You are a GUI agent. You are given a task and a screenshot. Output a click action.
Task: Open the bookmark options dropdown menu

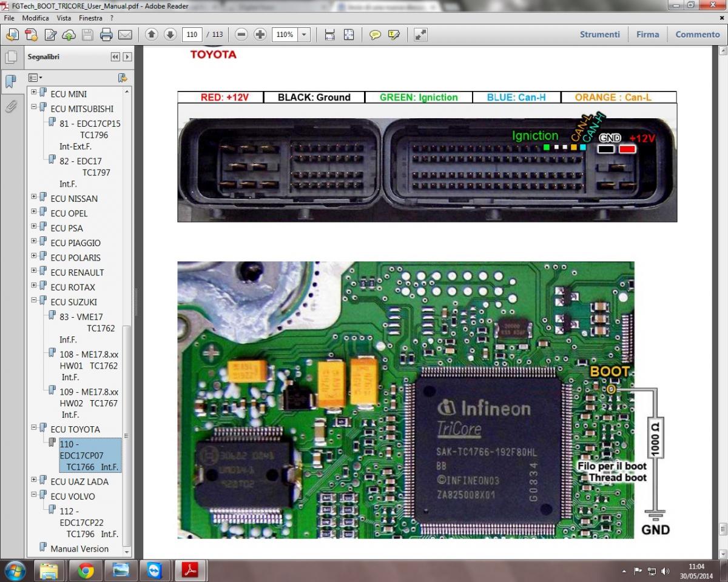[x=35, y=78]
